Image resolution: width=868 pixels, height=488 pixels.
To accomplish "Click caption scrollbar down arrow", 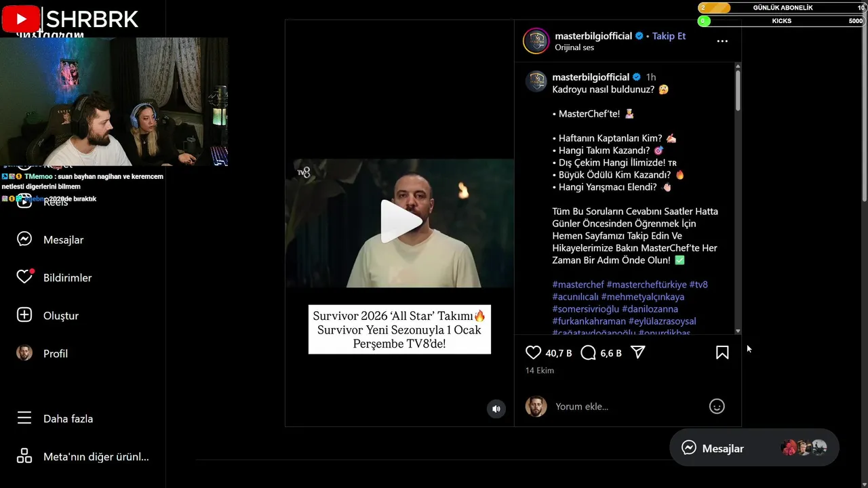I will [x=738, y=331].
